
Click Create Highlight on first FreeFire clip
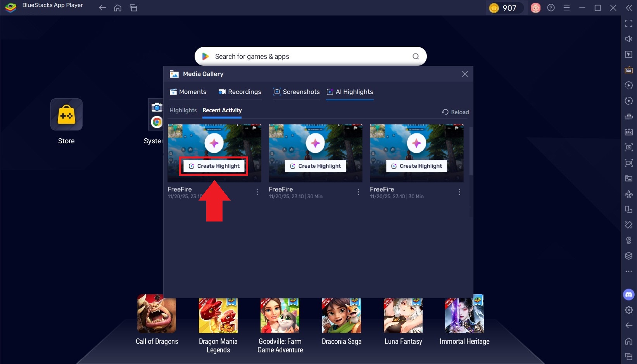click(x=214, y=166)
